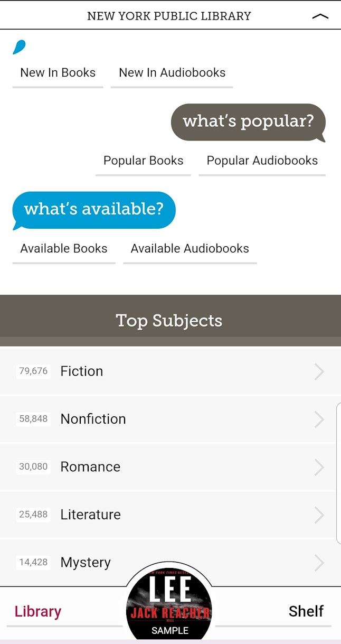The image size is (341, 644).
Task: Tap the "what's popular?" speech bubble
Action: (x=248, y=122)
